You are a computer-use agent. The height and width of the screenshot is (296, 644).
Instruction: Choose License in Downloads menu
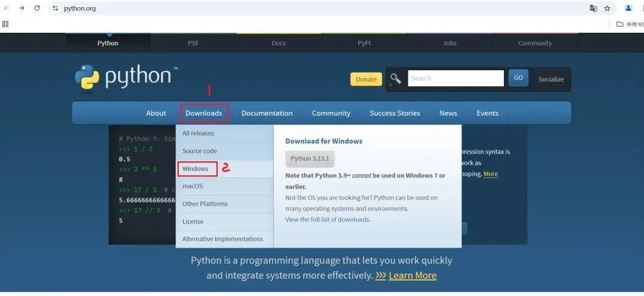point(224,222)
